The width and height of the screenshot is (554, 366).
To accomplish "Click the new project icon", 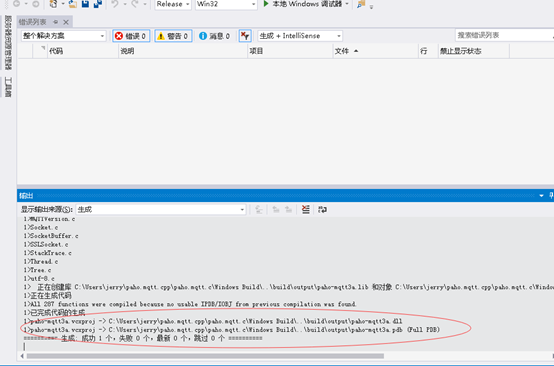I will (x=53, y=4).
